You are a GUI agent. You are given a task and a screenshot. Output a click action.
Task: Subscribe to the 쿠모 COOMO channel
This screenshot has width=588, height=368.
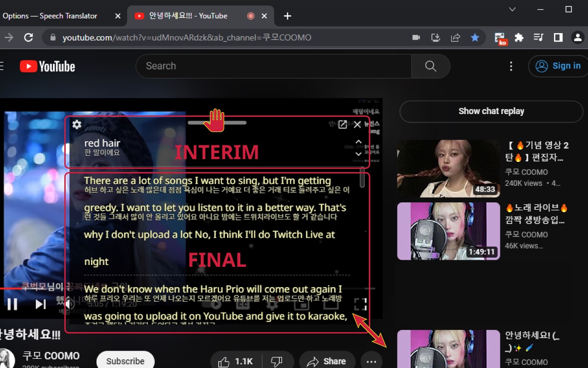pos(125,361)
